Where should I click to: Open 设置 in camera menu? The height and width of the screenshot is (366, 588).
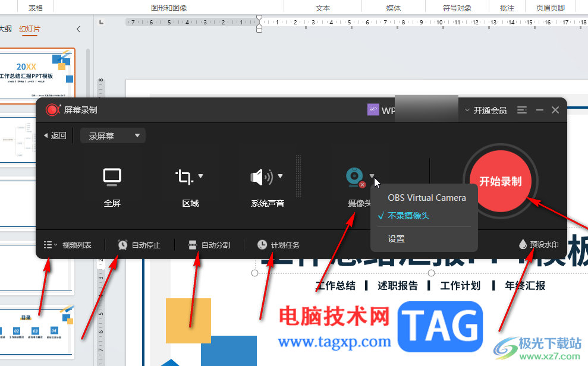click(397, 239)
